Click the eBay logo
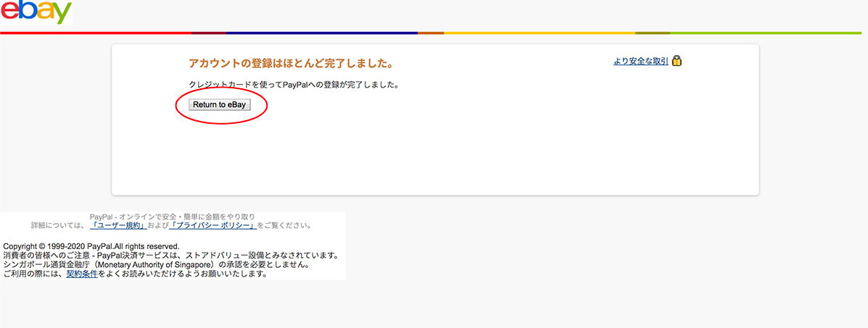868x328 pixels. coord(36,12)
